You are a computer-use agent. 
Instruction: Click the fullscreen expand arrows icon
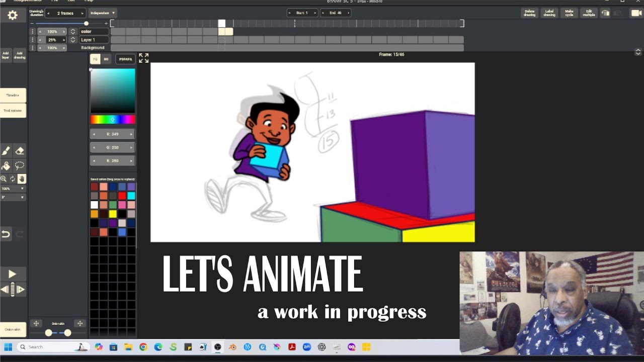pos(144,58)
